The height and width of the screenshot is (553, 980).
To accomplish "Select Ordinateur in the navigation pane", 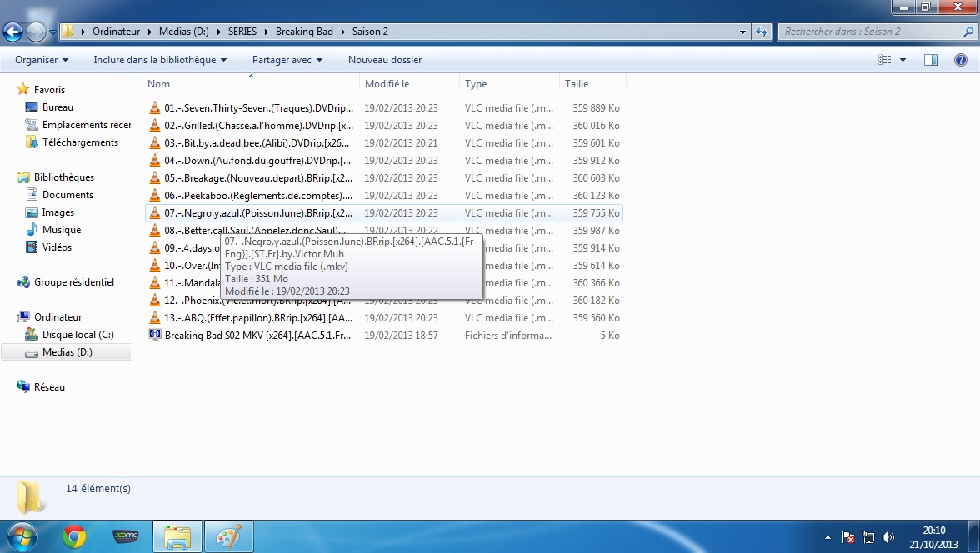I will pyautogui.click(x=57, y=317).
